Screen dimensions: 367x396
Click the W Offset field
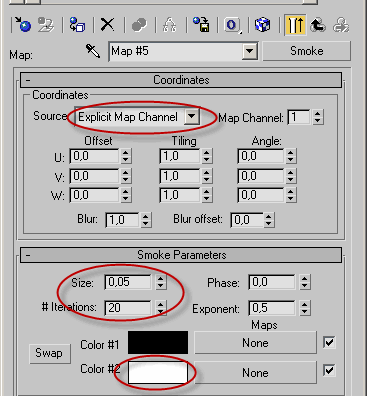point(94,195)
